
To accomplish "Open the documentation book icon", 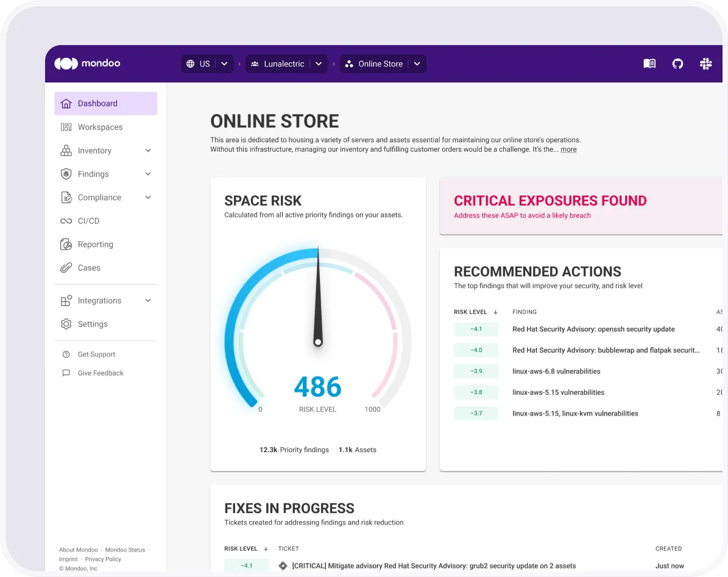I will tap(649, 63).
